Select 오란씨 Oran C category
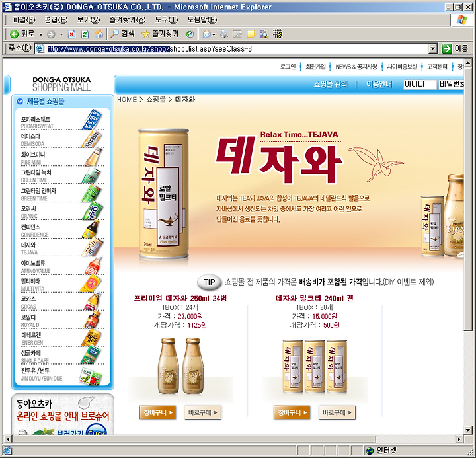476x458 pixels. (62, 211)
